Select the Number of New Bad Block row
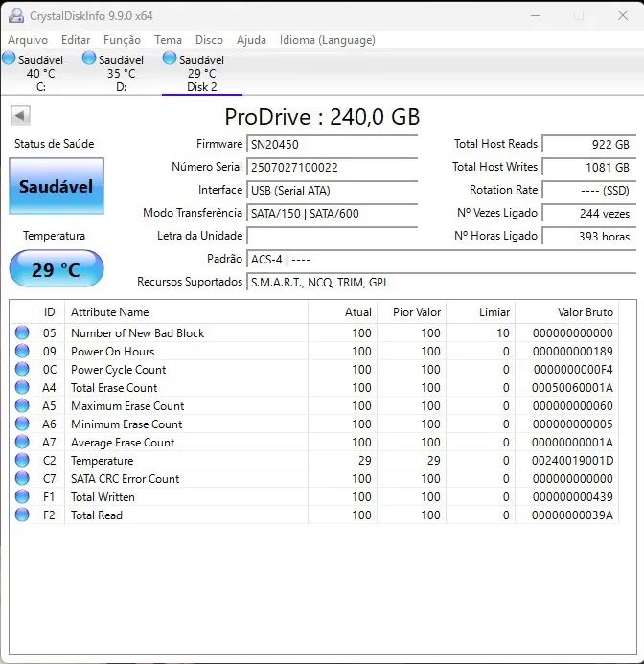The image size is (644, 664). 314,332
